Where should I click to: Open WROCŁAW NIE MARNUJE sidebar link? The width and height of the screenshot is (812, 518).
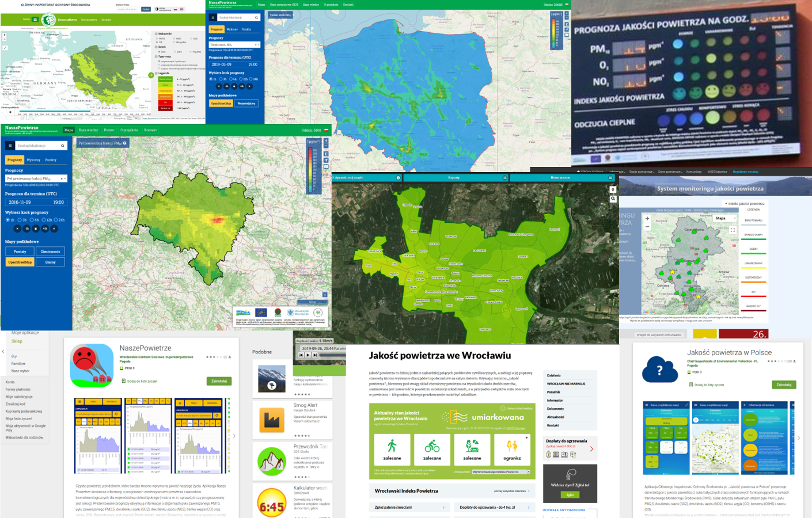(x=566, y=383)
